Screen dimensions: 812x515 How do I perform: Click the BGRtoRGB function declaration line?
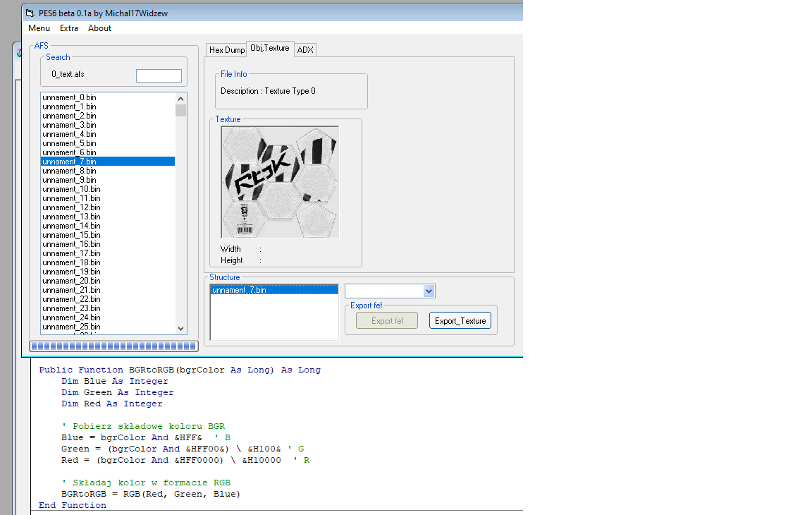(180, 370)
